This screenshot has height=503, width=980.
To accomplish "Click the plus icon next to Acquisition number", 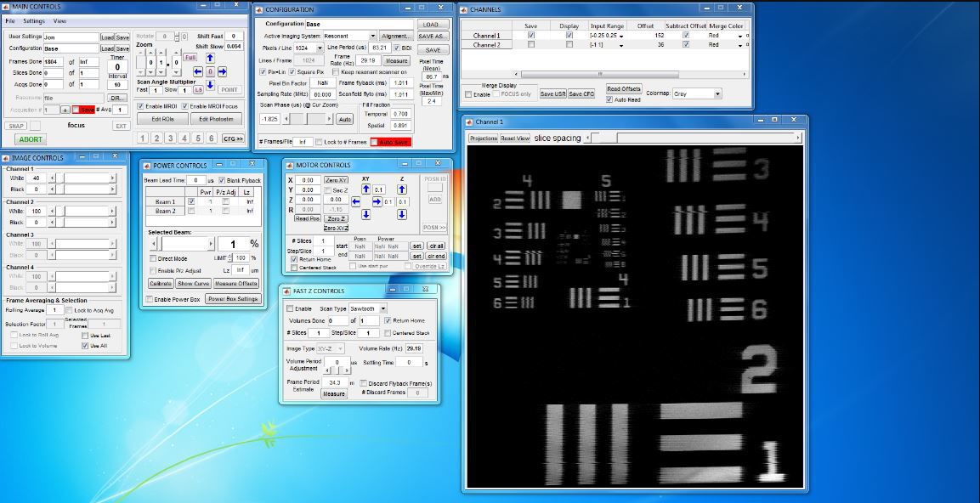I will 65,110.
